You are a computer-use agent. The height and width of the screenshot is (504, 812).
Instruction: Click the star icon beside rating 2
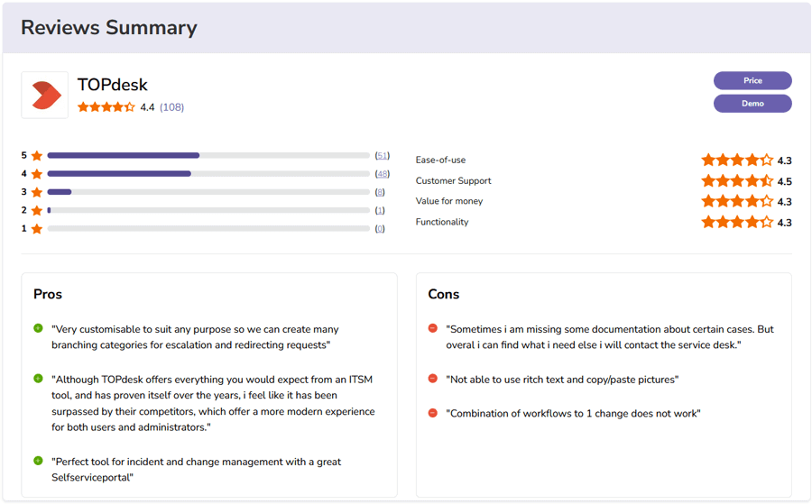pos(37,210)
